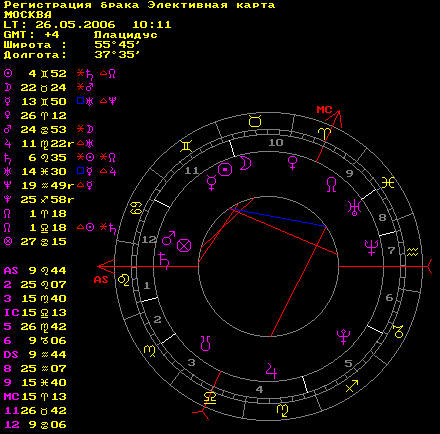Click the Sun symbol in the chart wheel
The width and height of the screenshot is (440, 434).
point(225,170)
